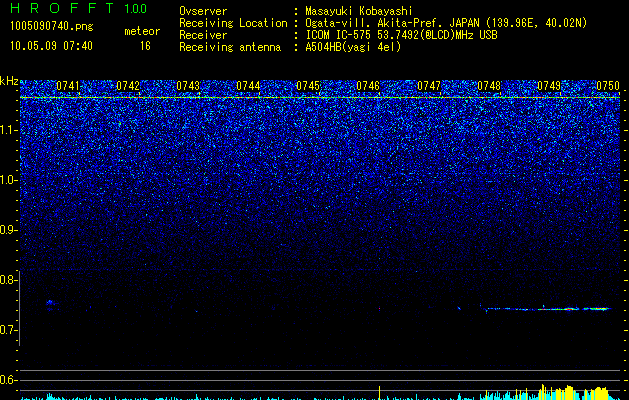Click the 0743 time marker
Viewport: 629px width, 400px height.
[188, 86]
